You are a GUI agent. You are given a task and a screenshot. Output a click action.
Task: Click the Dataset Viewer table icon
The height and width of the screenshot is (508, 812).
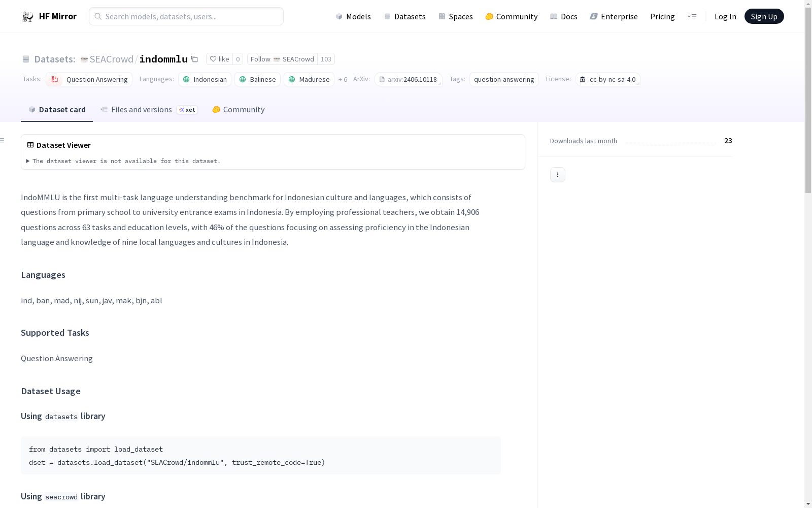point(30,145)
